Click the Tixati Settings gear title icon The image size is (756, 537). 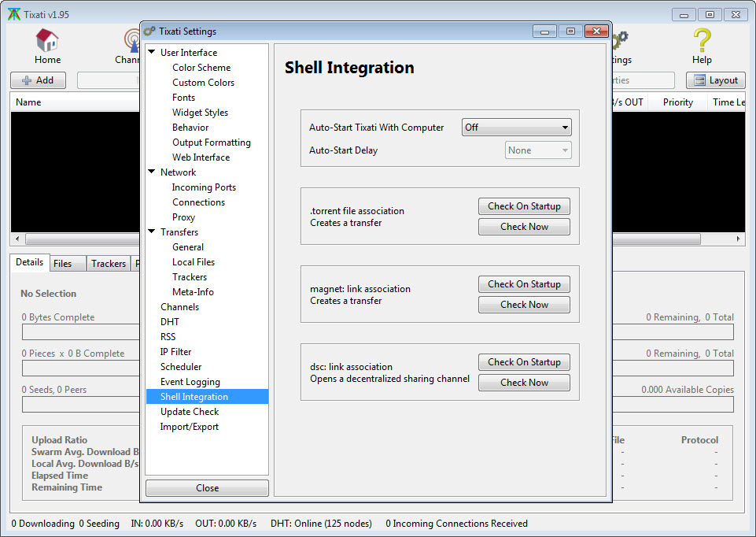coord(149,31)
